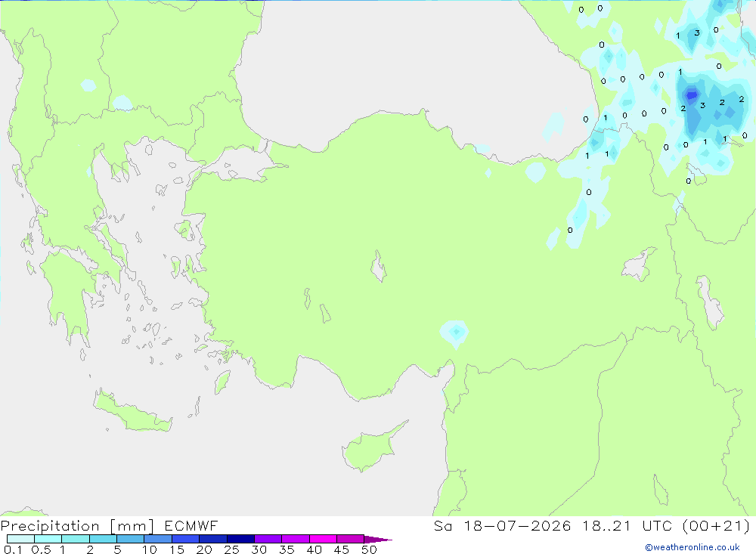756x554 pixels.
Task: Click the darkest blue precipitation core
Action: coord(692,95)
